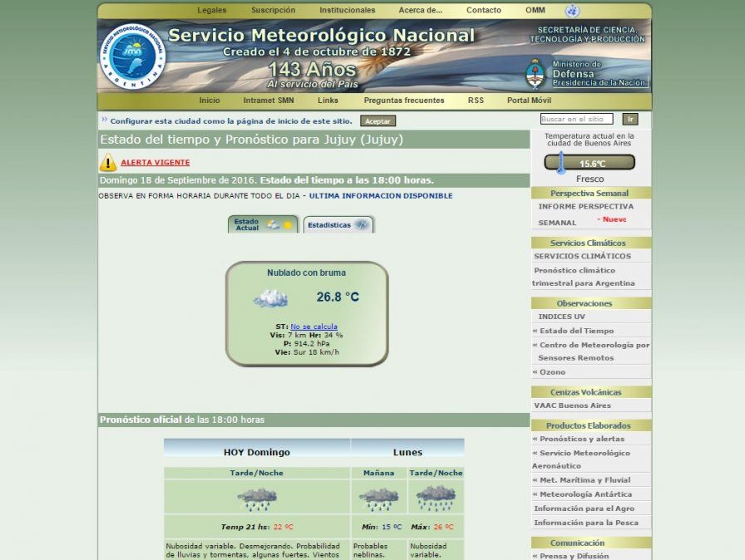Viewport: 745px width, 560px height.
Task: Click the 'Buscar en el sitio' search field
Action: [576, 120]
